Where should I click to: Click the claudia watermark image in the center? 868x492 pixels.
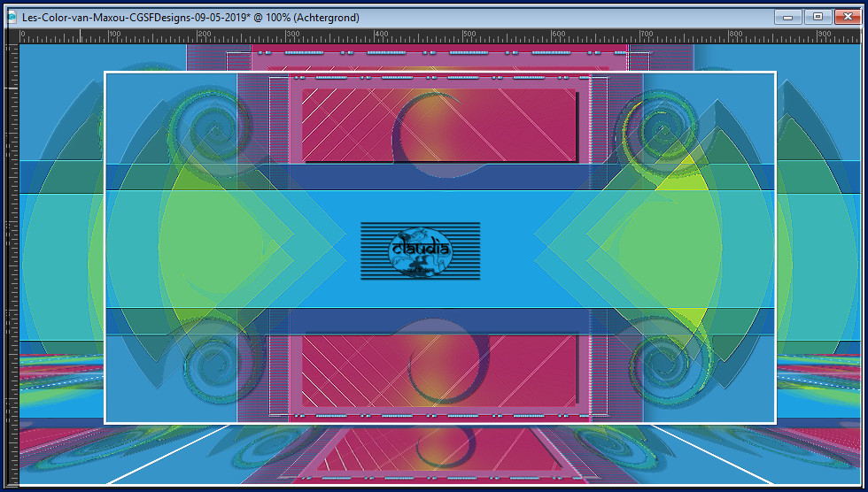[x=420, y=251]
